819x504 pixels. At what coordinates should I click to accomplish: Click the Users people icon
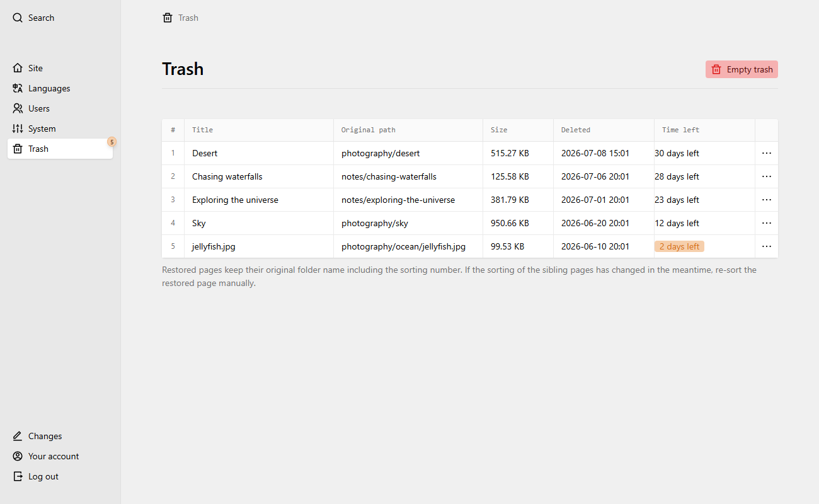point(18,108)
